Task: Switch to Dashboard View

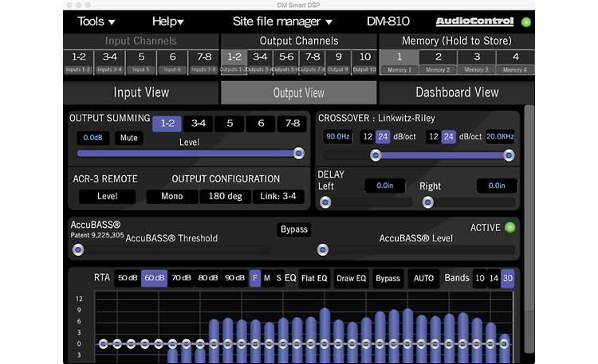Action: (x=457, y=92)
